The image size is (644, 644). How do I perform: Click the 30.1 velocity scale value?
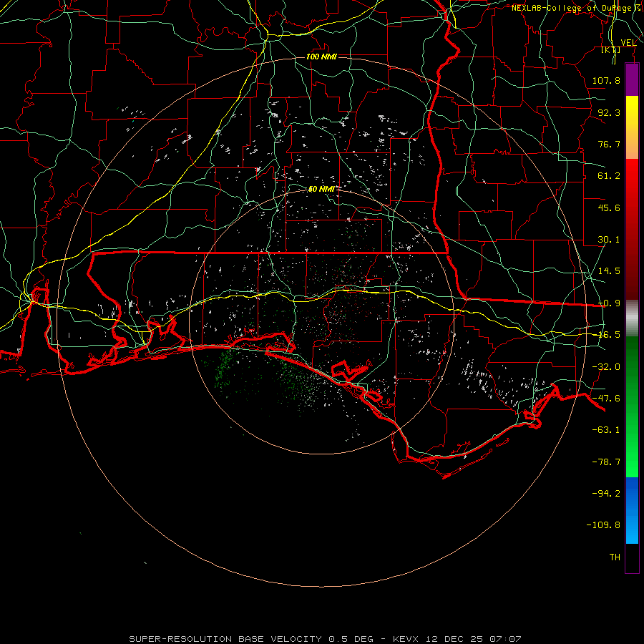point(609,240)
